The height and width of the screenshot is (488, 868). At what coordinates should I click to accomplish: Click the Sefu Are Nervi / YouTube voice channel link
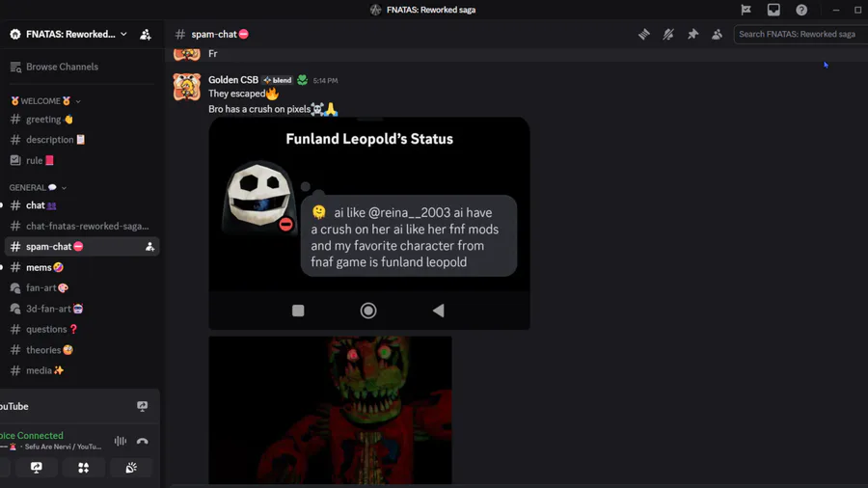(61, 447)
